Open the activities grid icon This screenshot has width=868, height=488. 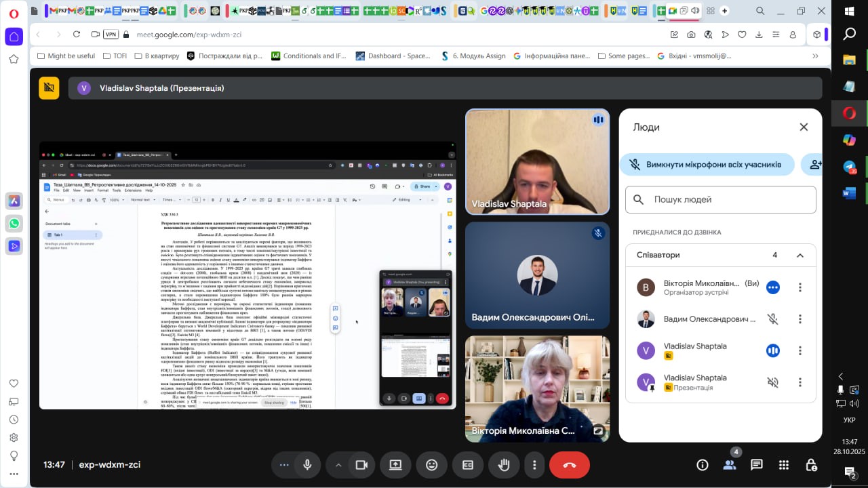pos(784,465)
